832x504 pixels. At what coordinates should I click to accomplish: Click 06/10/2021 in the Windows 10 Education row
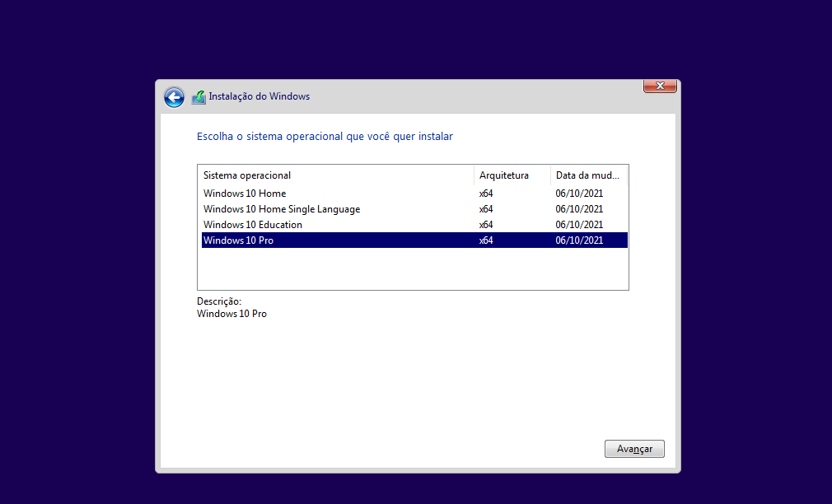tap(579, 225)
